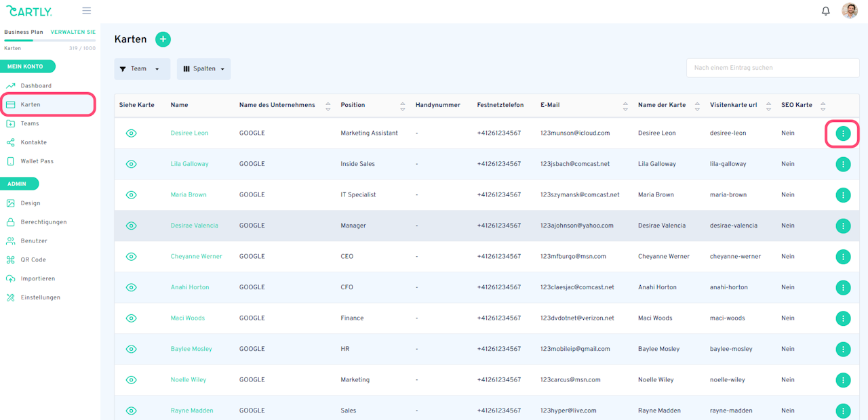Open Design admin section
The width and height of the screenshot is (868, 420).
click(31, 203)
